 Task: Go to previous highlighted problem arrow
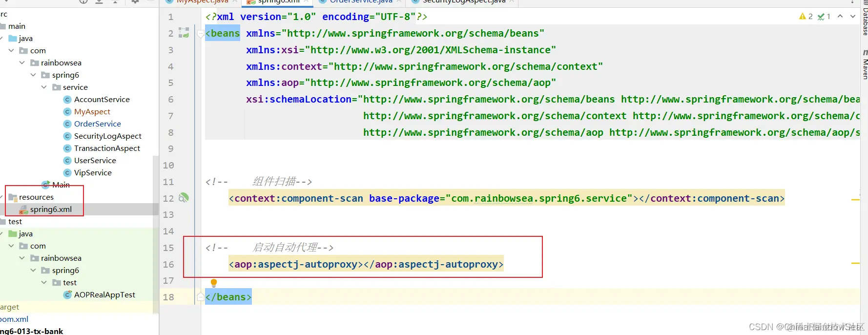pos(840,16)
